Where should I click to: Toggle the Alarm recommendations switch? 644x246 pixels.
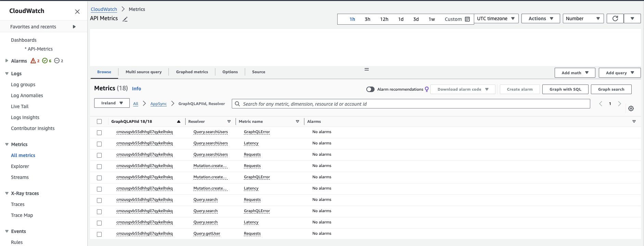(370, 89)
